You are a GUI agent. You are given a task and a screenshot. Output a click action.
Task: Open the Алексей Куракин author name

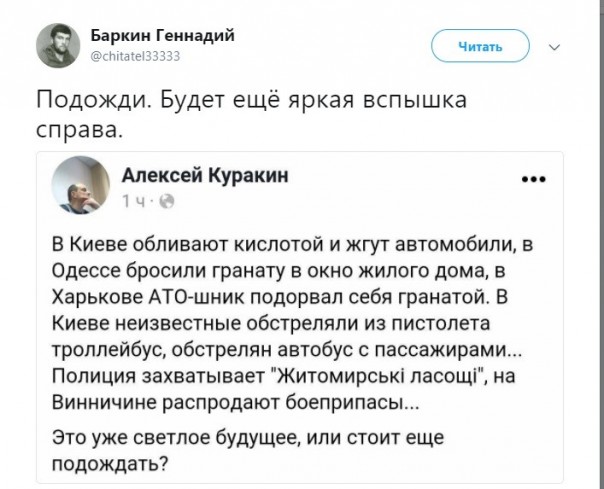(204, 176)
